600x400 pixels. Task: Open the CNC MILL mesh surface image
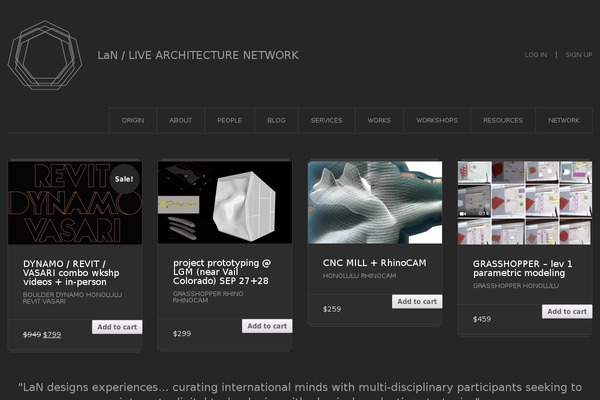click(375, 202)
